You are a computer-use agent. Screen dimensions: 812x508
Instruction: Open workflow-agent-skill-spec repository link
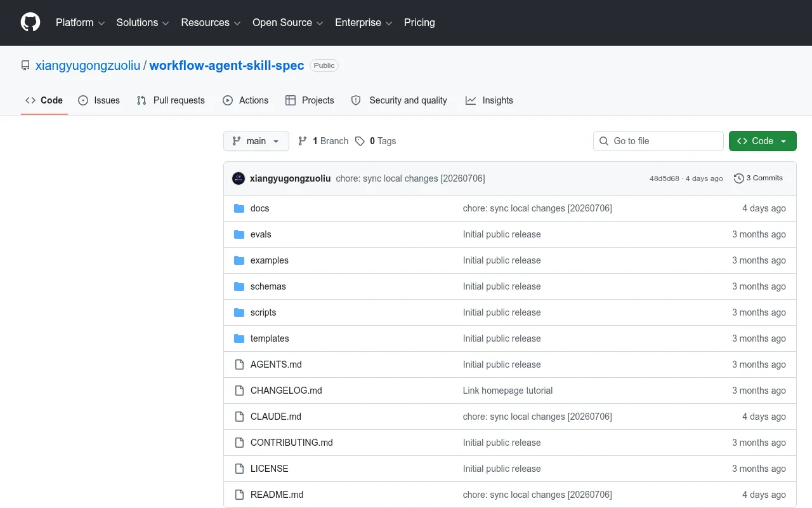(226, 65)
